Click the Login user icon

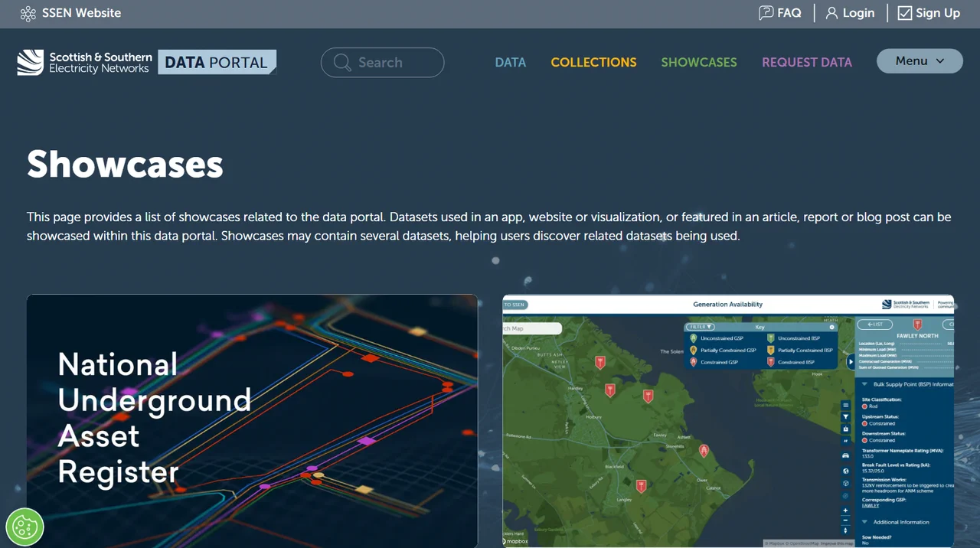831,13
